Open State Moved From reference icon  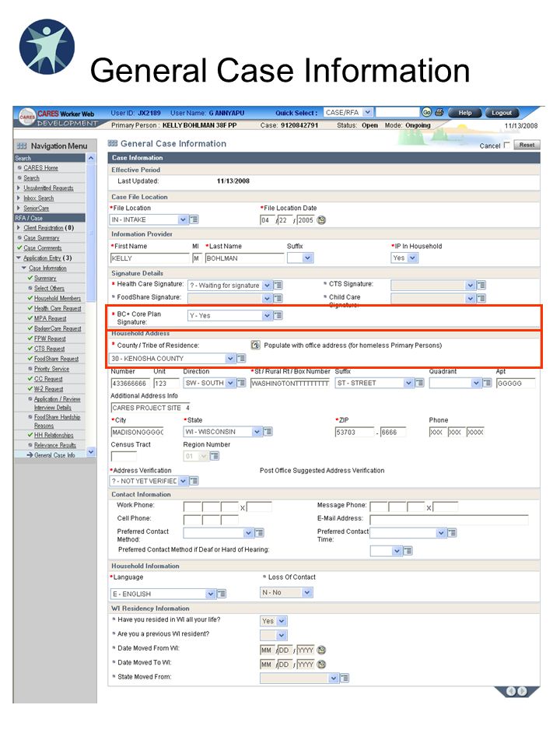pos(345,678)
